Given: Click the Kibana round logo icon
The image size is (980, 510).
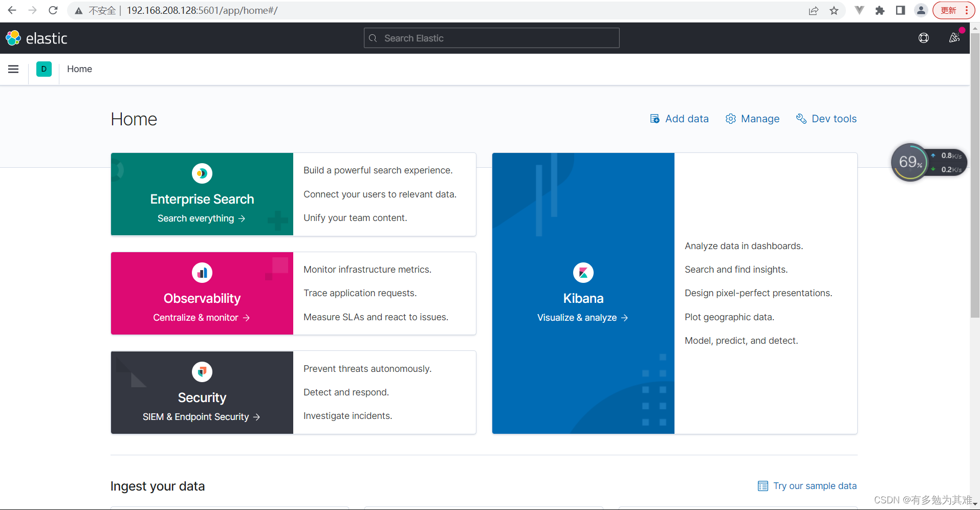Looking at the screenshot, I should click(583, 273).
